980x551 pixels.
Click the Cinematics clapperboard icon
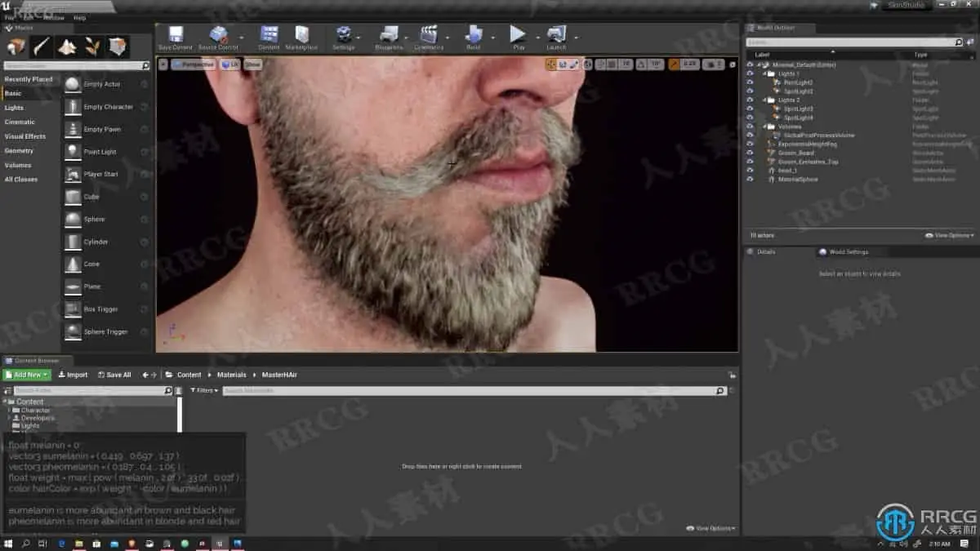click(x=428, y=35)
